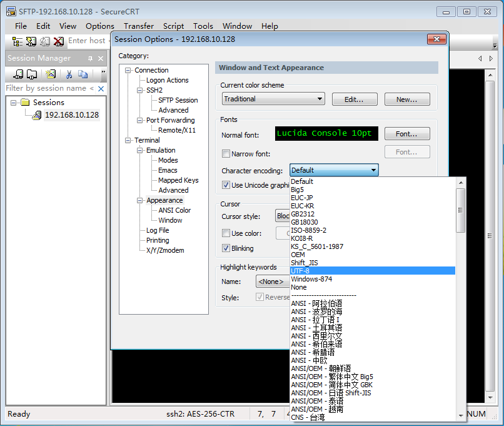Toggle the Session Manager tree icon in toolbar
This screenshot has width=504, height=426.
point(17,41)
